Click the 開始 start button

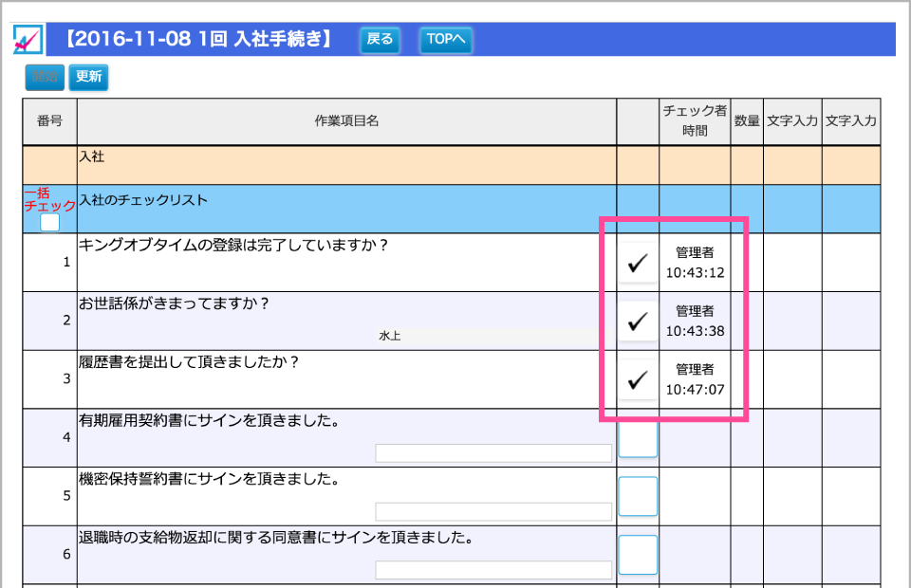pos(45,77)
